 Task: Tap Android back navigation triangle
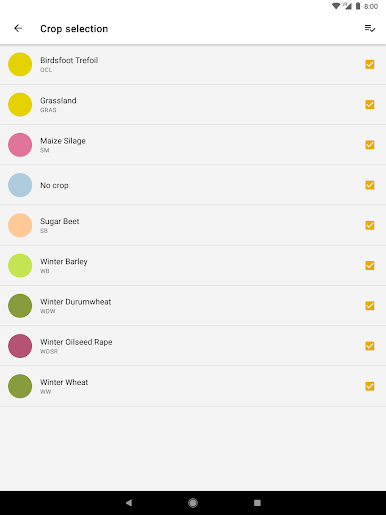[x=129, y=503]
